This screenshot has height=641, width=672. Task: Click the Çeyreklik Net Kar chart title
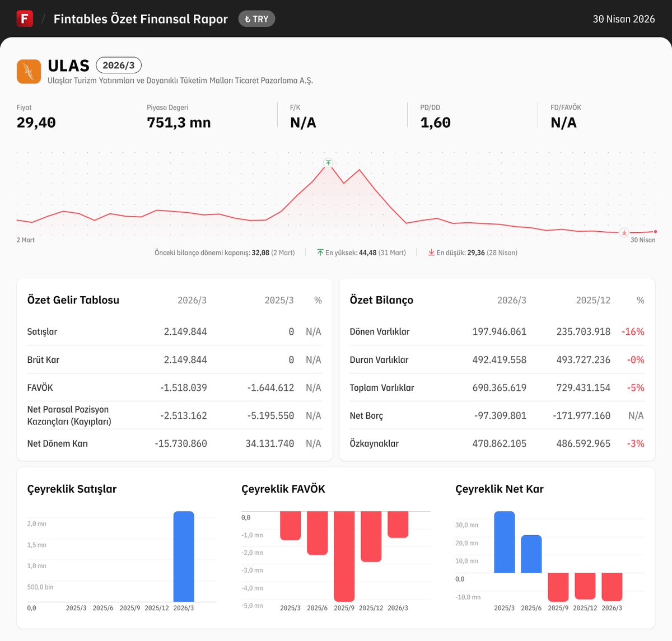coord(500,489)
